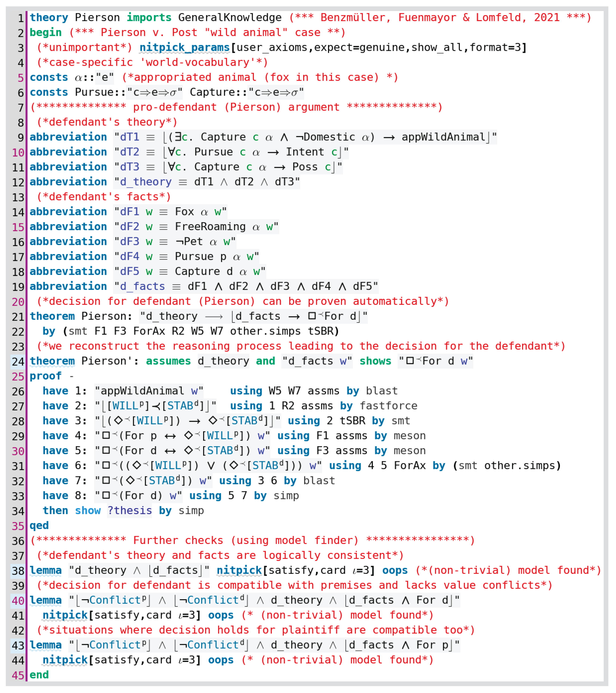Click 'fastforce' method on line 27
This screenshot has height=693, width=616.
tap(388, 406)
